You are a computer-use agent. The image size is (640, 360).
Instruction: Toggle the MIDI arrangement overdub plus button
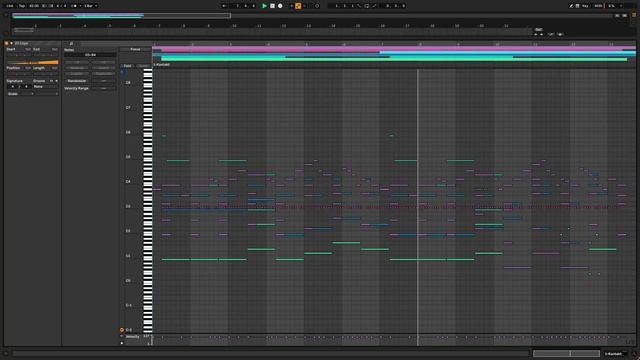pos(291,6)
